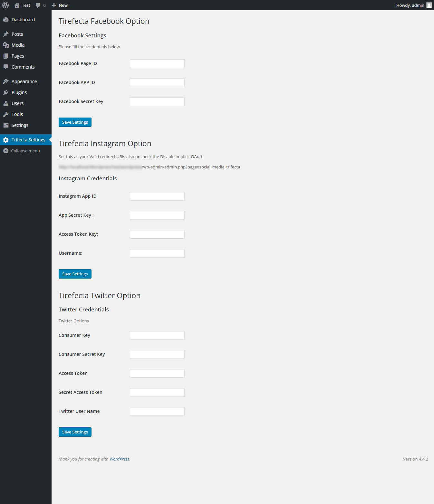The width and height of the screenshot is (434, 504).
Task: Open the WordPress link in the footer
Action: (120, 459)
